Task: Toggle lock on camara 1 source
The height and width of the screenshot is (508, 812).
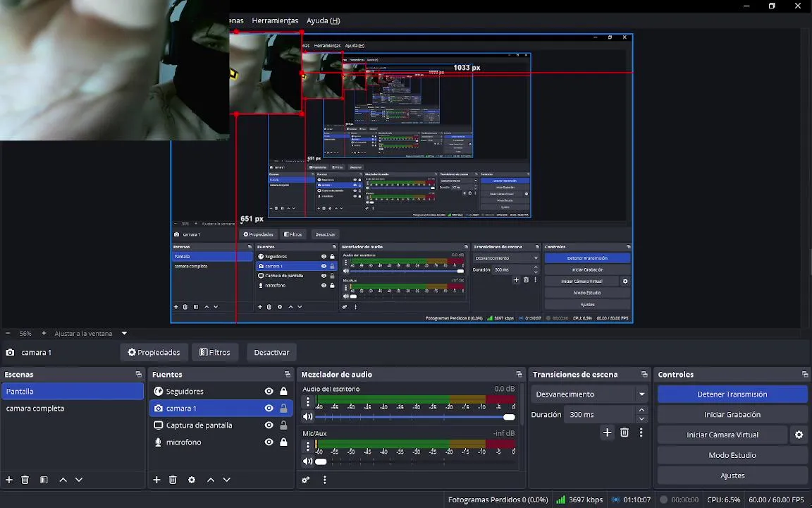Action: 284,409
